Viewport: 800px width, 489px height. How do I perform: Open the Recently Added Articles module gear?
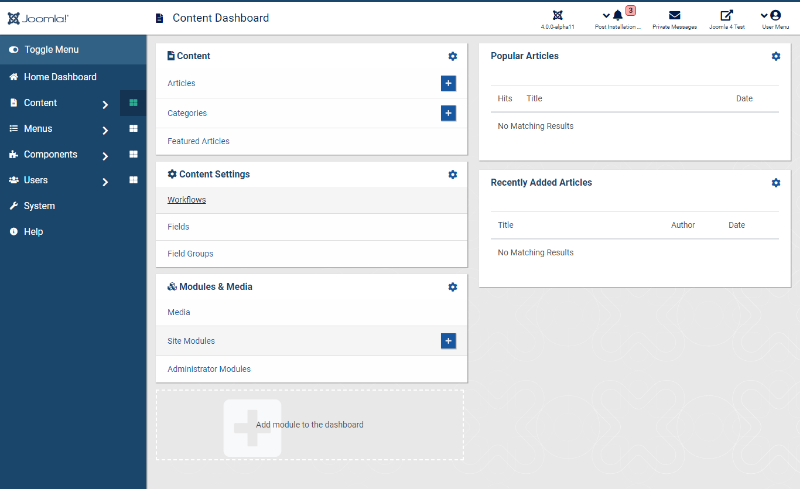[x=776, y=183]
